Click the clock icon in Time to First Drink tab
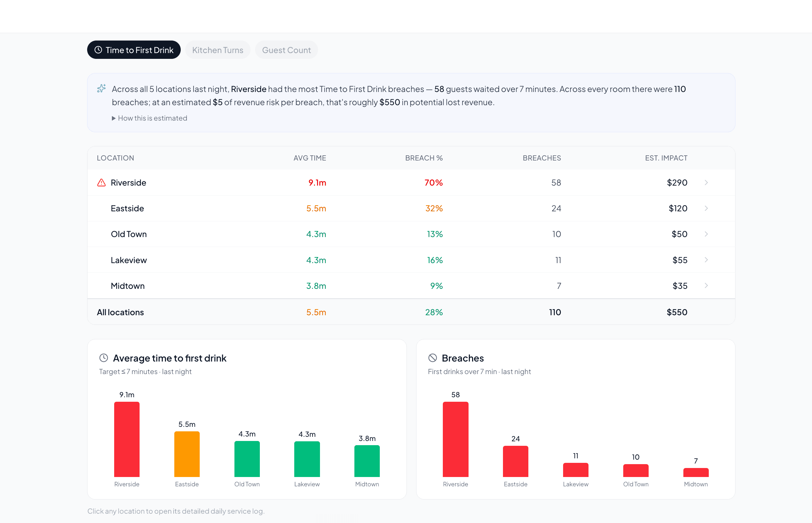812x523 pixels. click(x=98, y=50)
